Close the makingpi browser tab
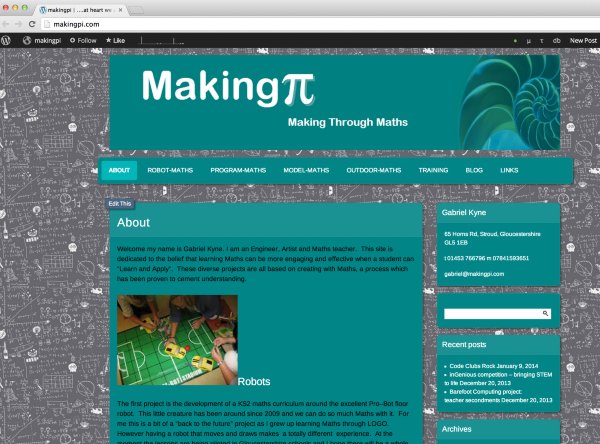600x444 pixels. click(125, 8)
